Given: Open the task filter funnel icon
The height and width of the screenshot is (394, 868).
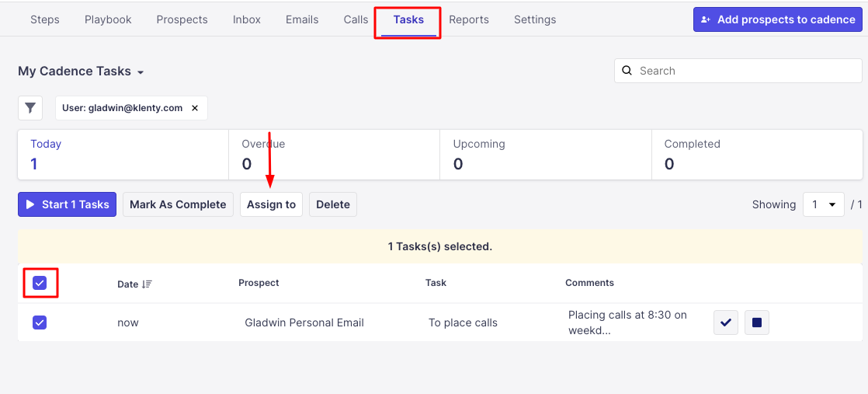Looking at the screenshot, I should pyautogui.click(x=30, y=108).
